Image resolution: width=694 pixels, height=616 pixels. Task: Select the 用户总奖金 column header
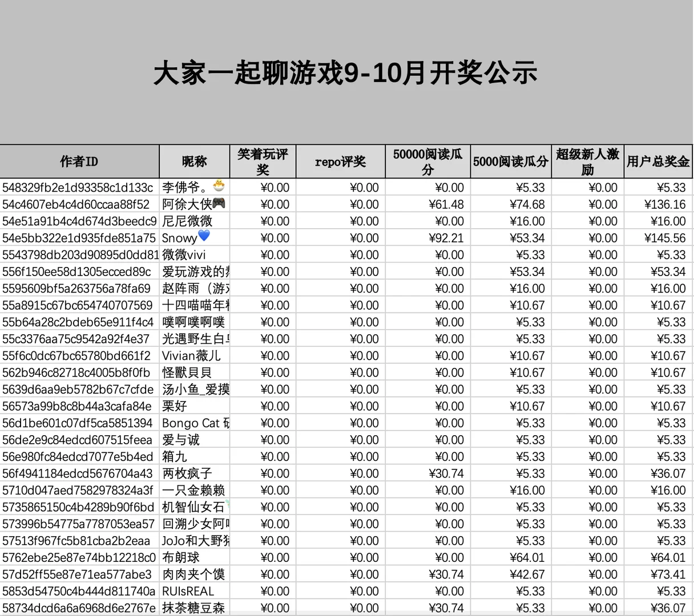659,161
